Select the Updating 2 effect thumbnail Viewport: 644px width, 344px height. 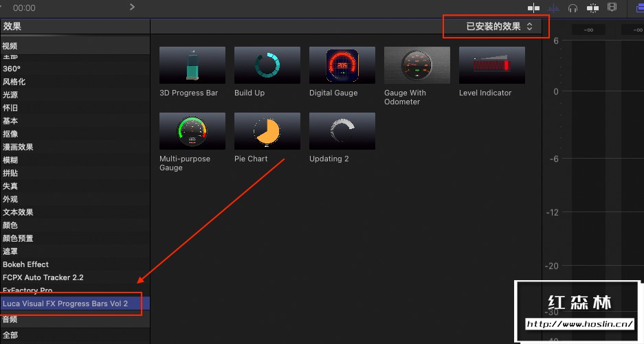point(342,131)
